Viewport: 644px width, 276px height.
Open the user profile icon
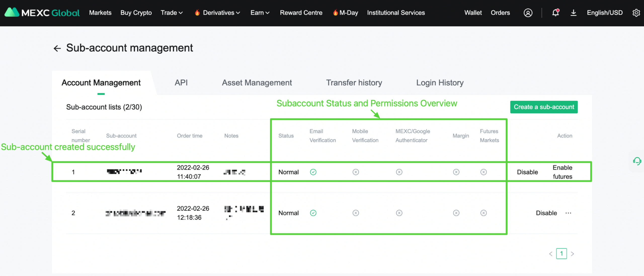[x=528, y=13]
